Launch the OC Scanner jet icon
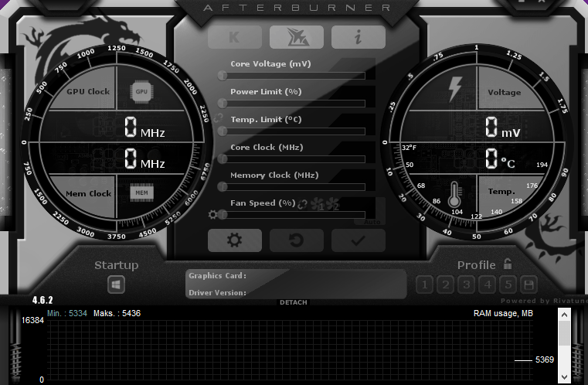The width and height of the screenshot is (588, 385). [x=297, y=37]
